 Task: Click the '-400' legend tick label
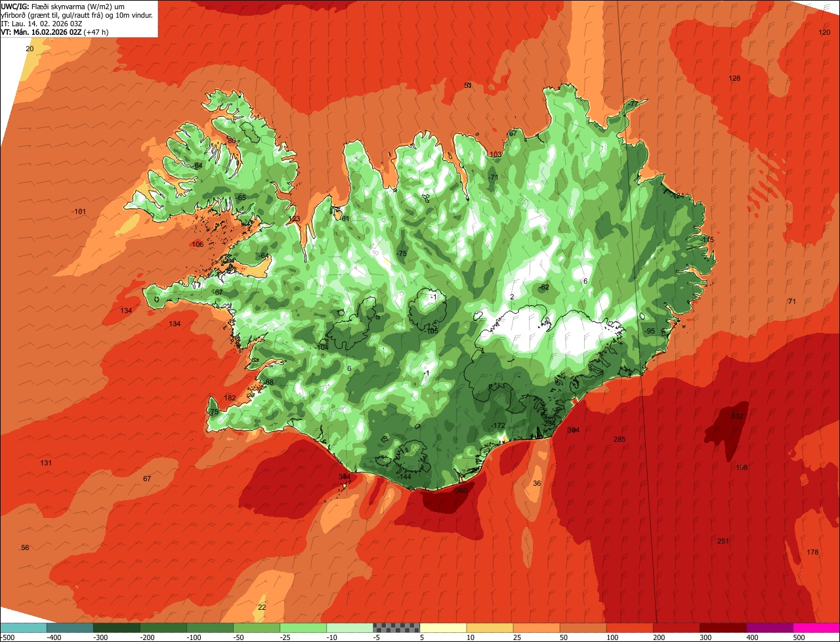[x=54, y=637]
